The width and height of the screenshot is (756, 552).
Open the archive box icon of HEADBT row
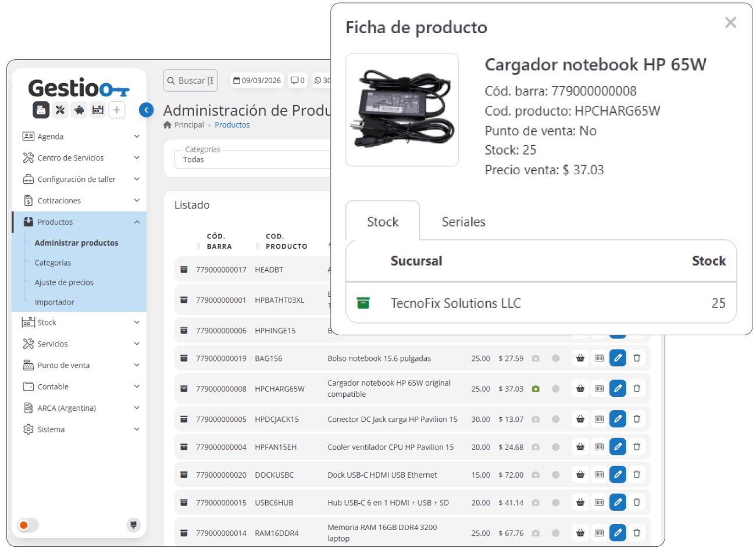[184, 270]
